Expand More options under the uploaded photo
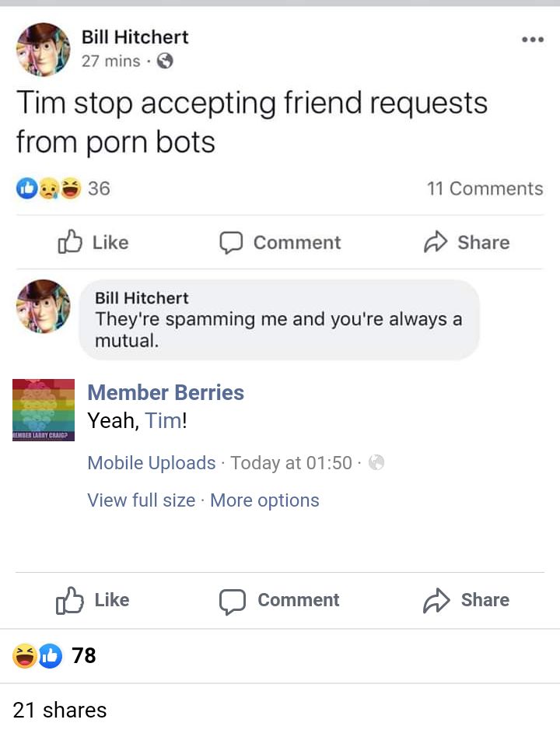This screenshot has height=744, width=560. [x=264, y=500]
